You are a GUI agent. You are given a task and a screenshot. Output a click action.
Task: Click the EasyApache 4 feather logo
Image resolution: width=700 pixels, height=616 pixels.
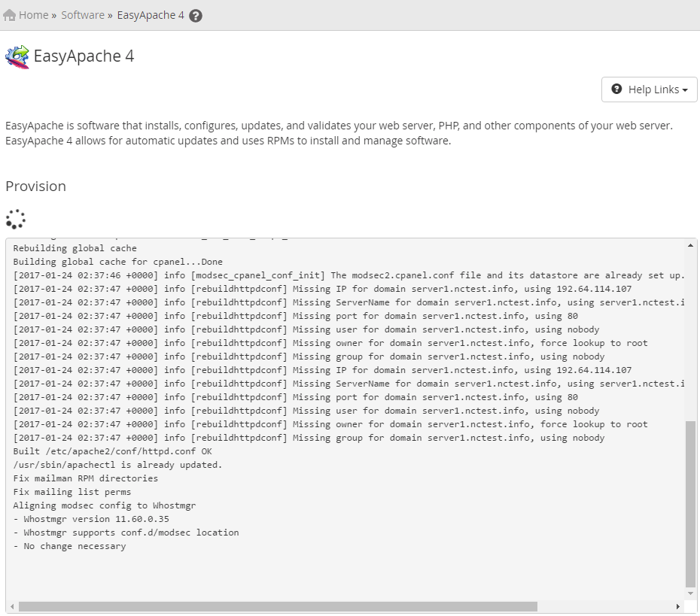[x=17, y=57]
